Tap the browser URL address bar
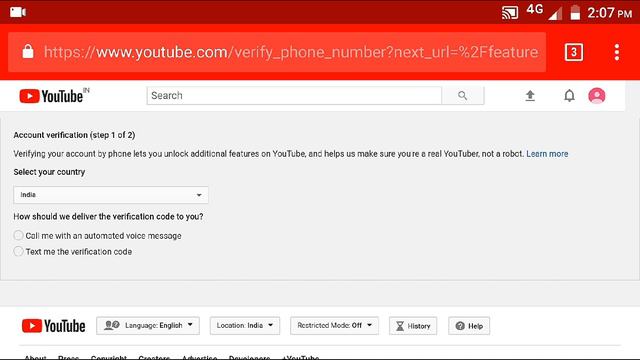This screenshot has height=360, width=640. 277,52
